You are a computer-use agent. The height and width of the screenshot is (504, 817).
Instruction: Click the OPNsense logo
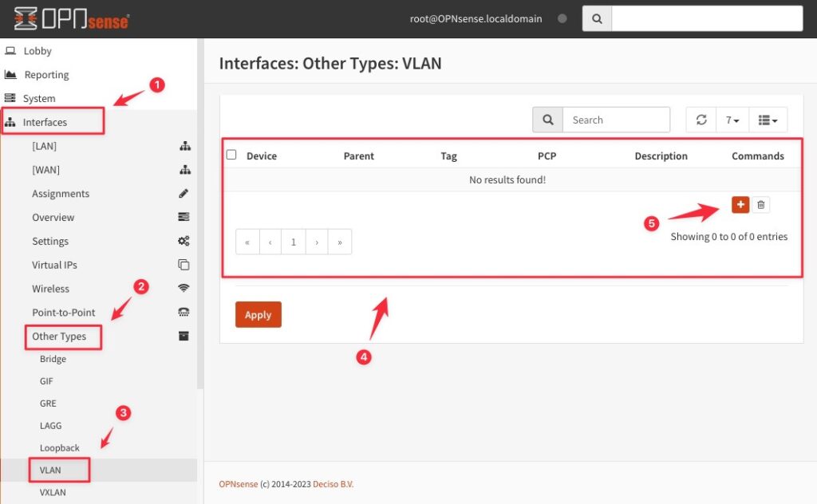coord(72,19)
